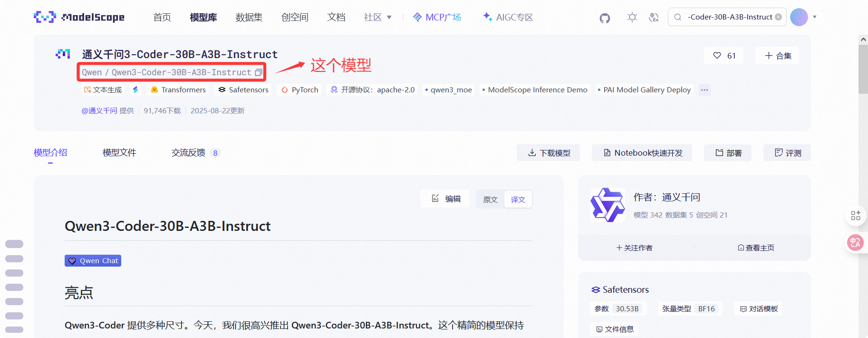
Task: Click the lightning bolt tag icon
Action: point(135,89)
